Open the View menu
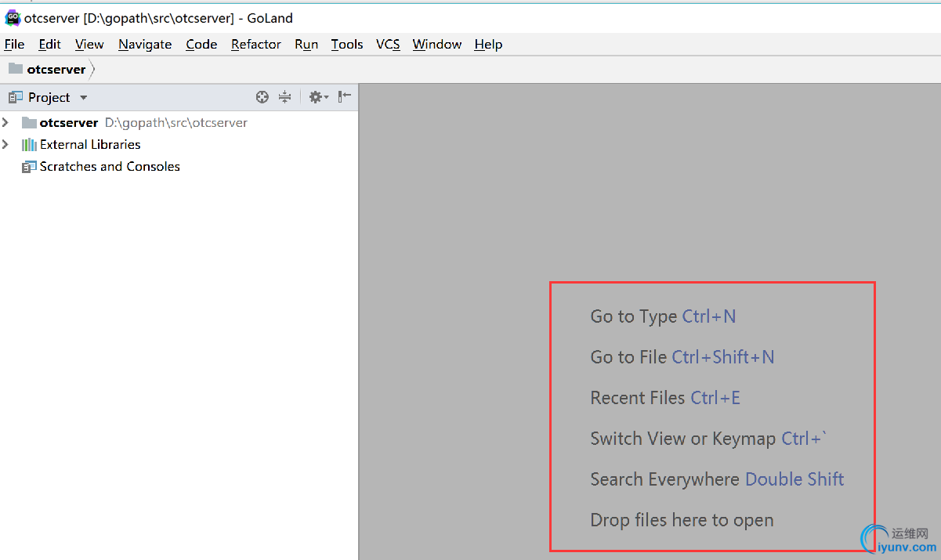 [89, 44]
